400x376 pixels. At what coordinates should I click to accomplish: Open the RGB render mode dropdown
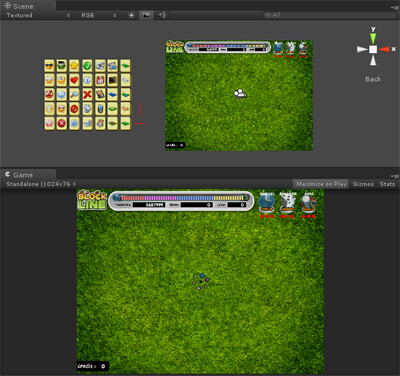[x=99, y=15]
